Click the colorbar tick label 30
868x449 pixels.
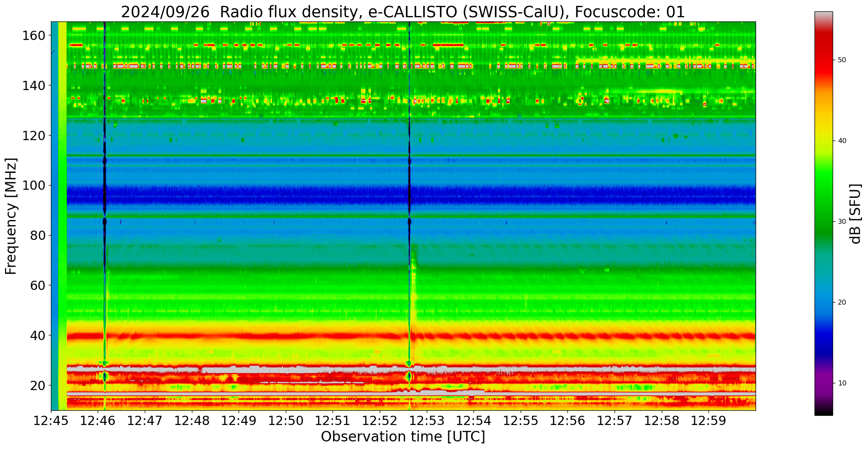(842, 221)
